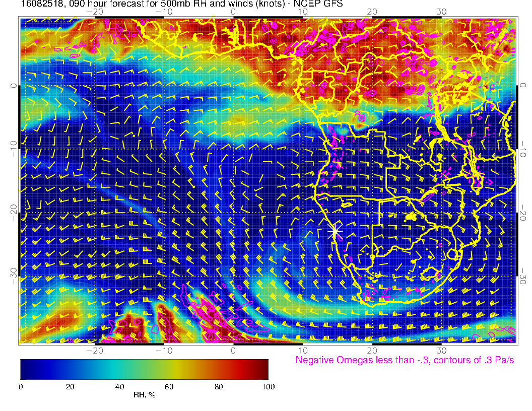The width and height of the screenshot is (532, 411).
Task: Click the dark red end of RH colorbar
Action: tap(264, 369)
